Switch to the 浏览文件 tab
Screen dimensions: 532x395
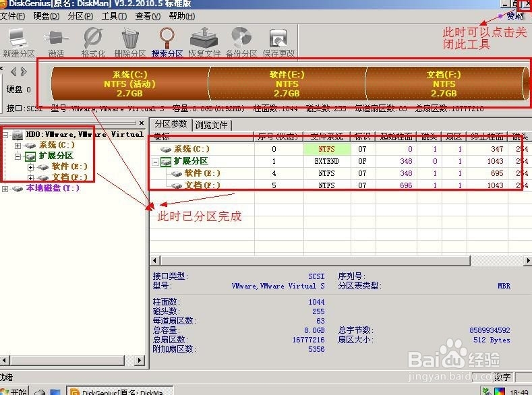point(211,125)
